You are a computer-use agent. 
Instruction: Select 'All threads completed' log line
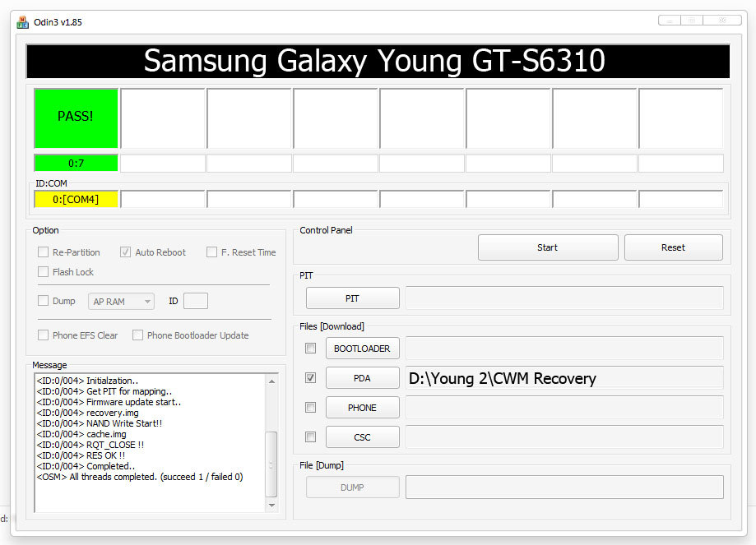(x=140, y=477)
